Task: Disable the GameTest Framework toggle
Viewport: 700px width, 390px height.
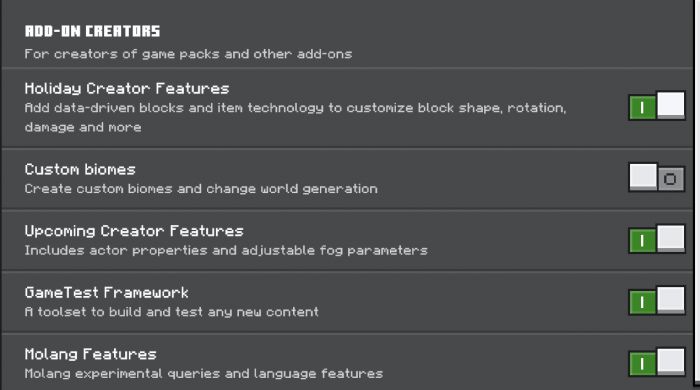Action: click(656, 301)
